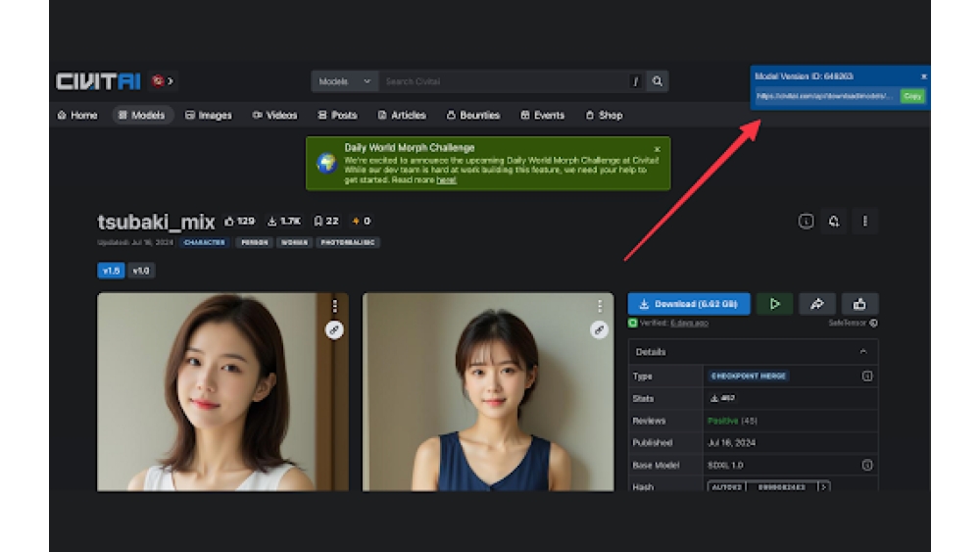Click the green play create button

coord(774,304)
